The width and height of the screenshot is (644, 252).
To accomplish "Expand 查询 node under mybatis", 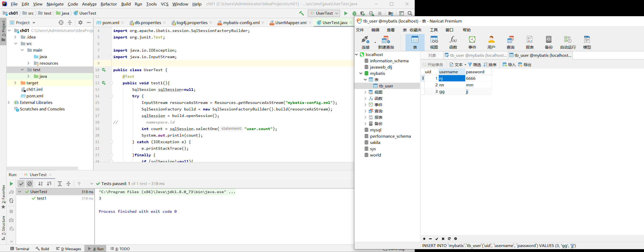I will pyautogui.click(x=365, y=111).
